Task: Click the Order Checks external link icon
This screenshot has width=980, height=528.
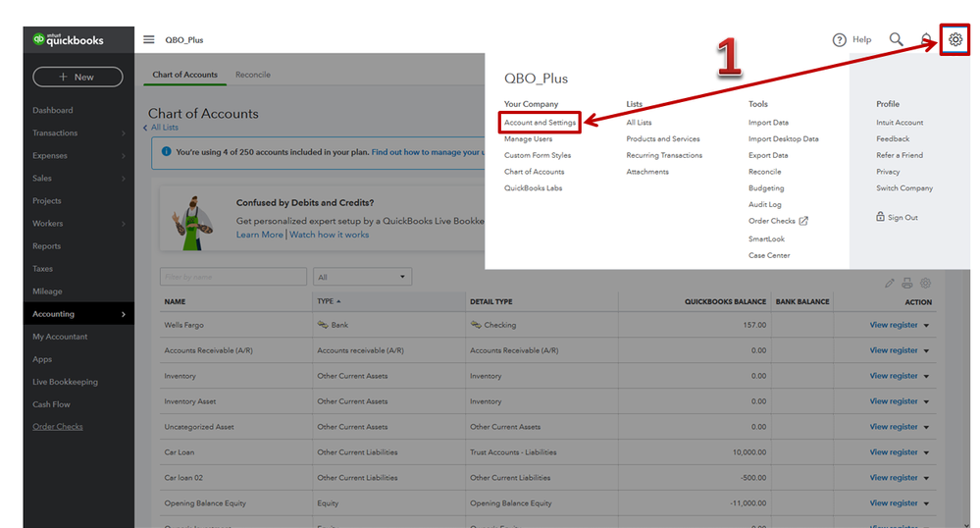Action: click(x=803, y=221)
